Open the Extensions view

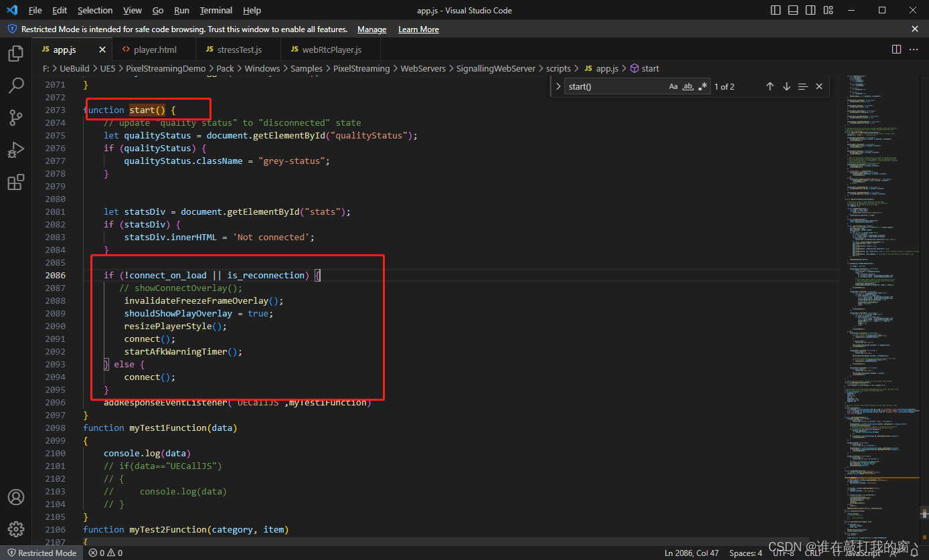pos(16,182)
